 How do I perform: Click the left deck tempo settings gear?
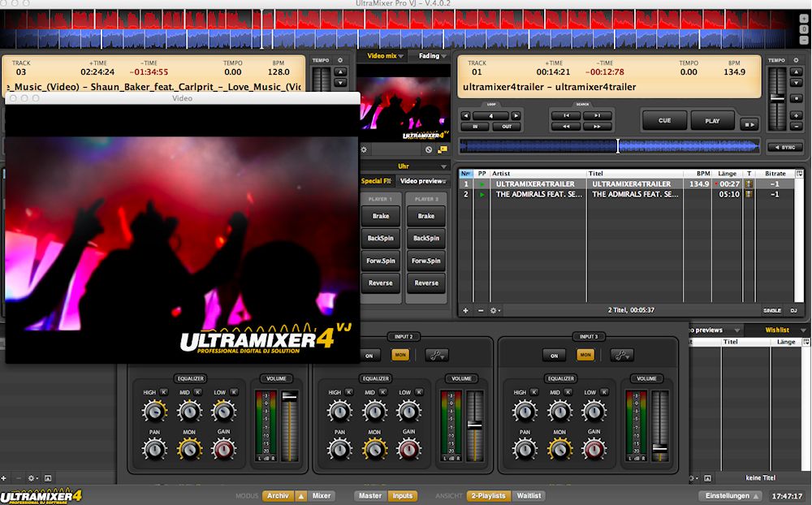click(340, 60)
